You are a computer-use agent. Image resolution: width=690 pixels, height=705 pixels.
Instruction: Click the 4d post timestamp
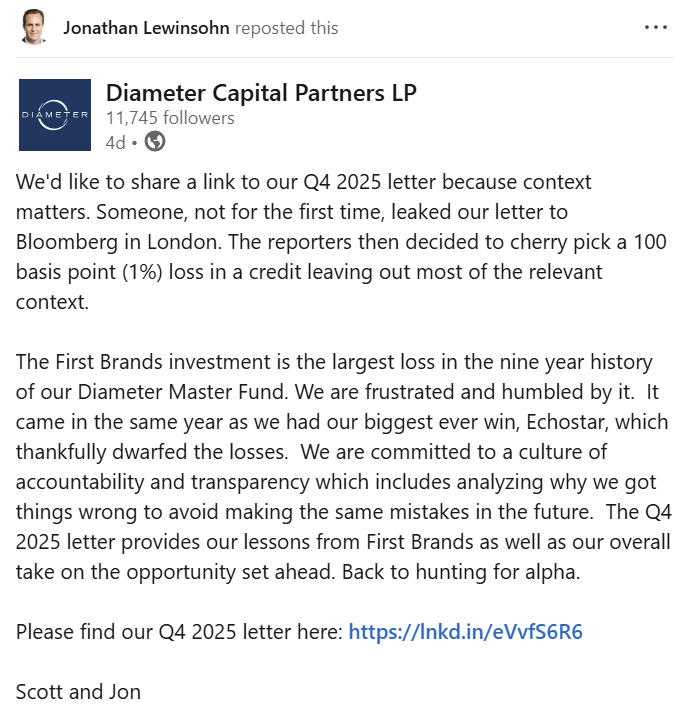pos(115,142)
